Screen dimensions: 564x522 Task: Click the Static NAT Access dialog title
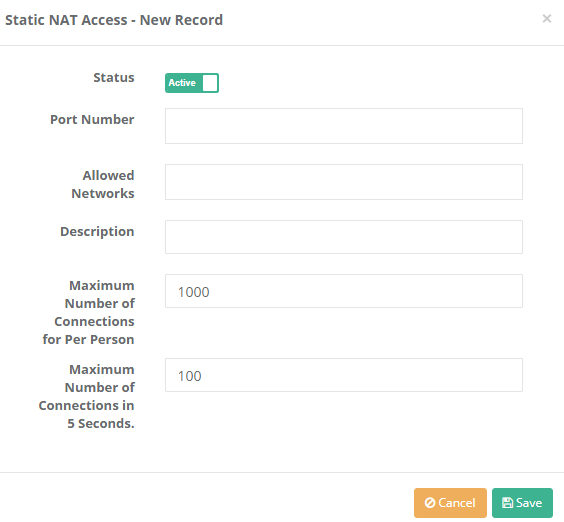click(114, 20)
